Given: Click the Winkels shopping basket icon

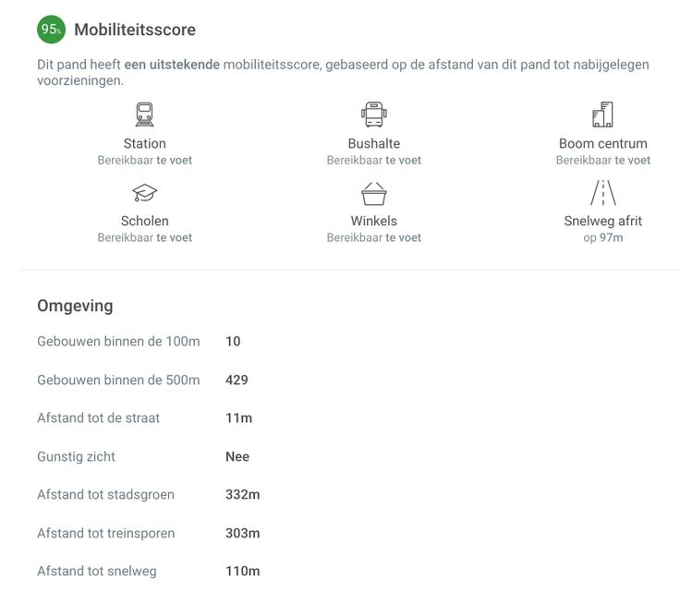Looking at the screenshot, I should [x=373, y=193].
